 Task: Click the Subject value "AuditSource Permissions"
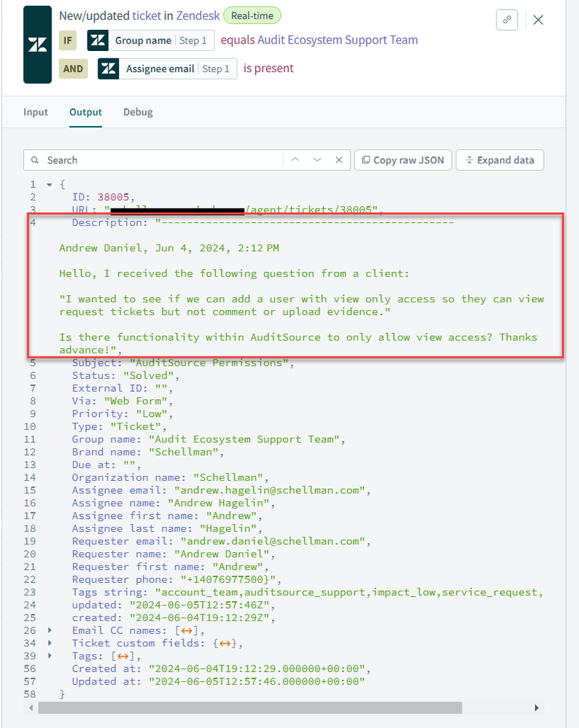209,363
